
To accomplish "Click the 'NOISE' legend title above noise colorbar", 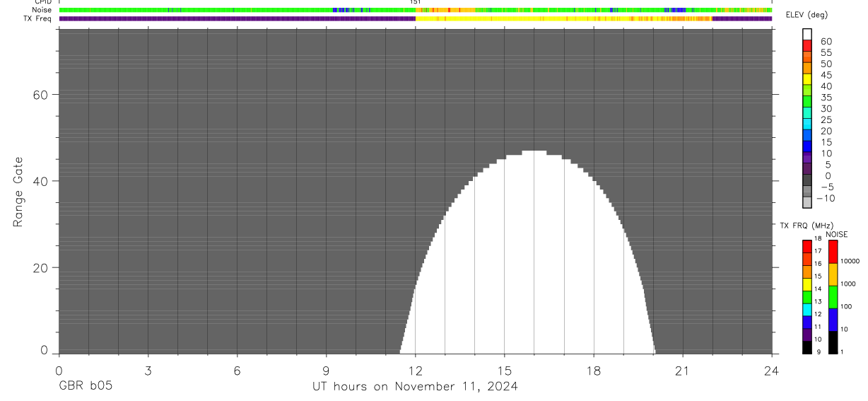I will pos(836,235).
